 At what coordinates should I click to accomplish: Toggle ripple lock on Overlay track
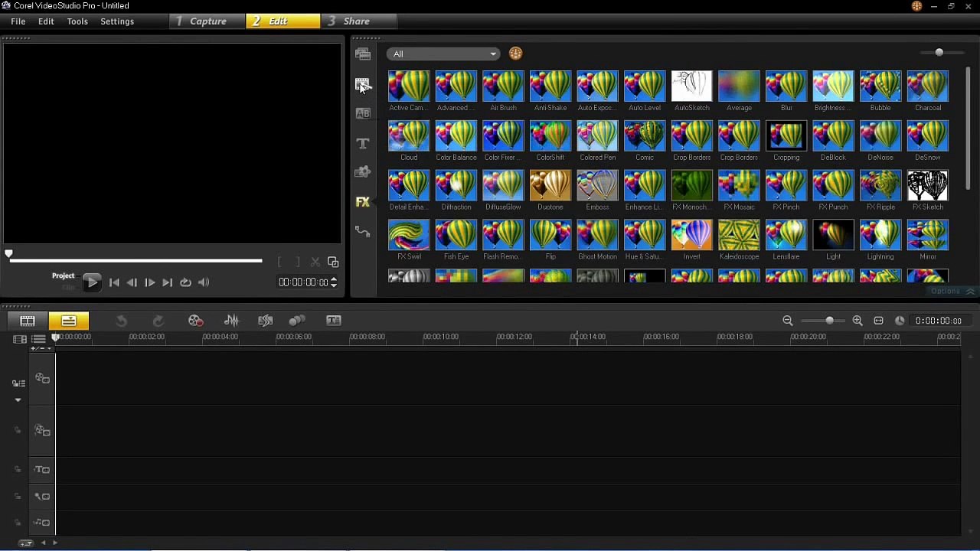coord(18,430)
